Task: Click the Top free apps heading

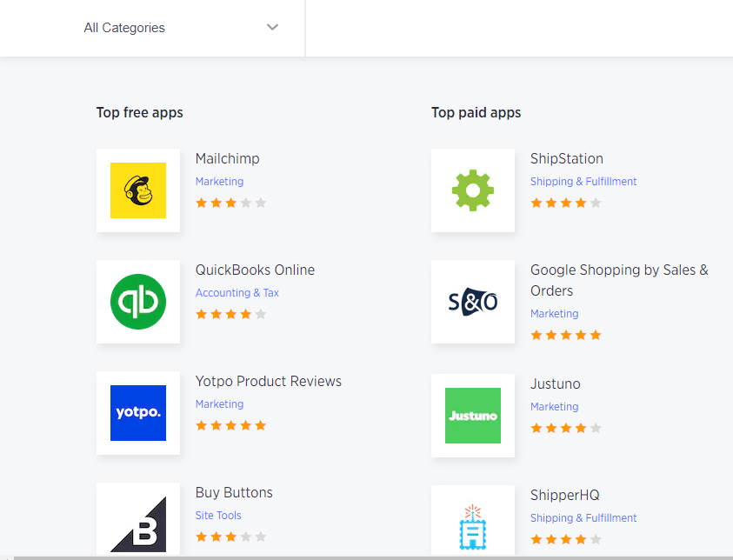Action: tap(140, 113)
